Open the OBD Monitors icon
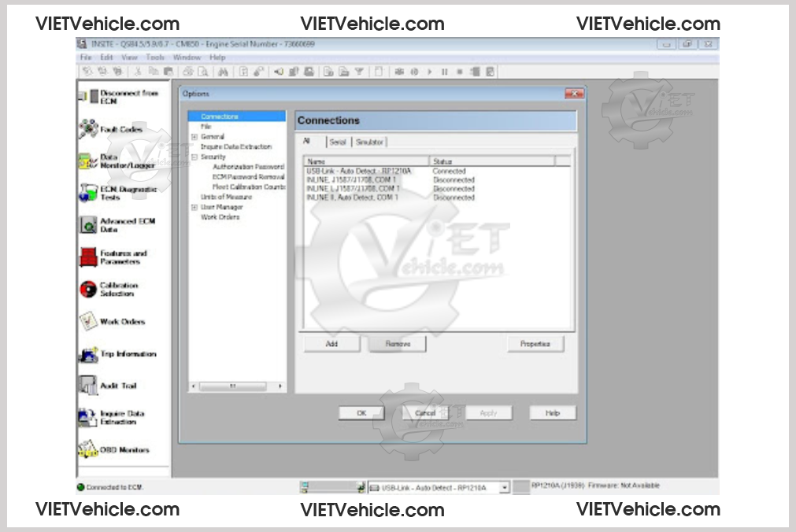Image resolution: width=796 pixels, height=532 pixels. tap(88, 450)
